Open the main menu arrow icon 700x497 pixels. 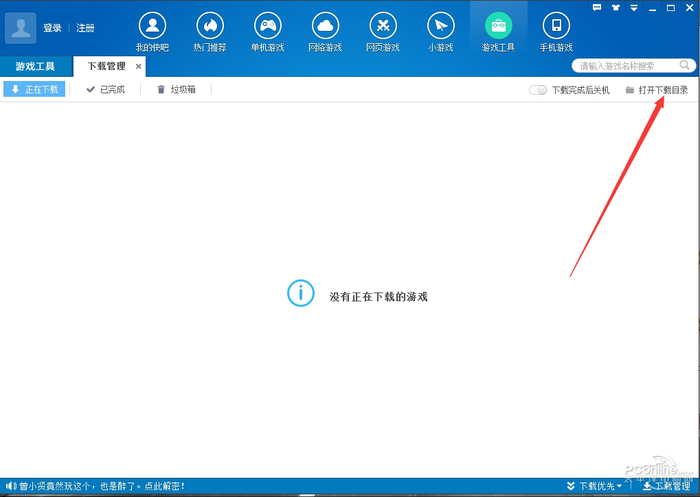tap(634, 8)
